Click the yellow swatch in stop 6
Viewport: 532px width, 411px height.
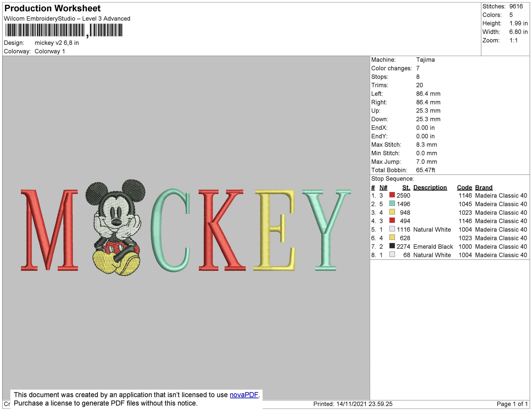pos(392,237)
